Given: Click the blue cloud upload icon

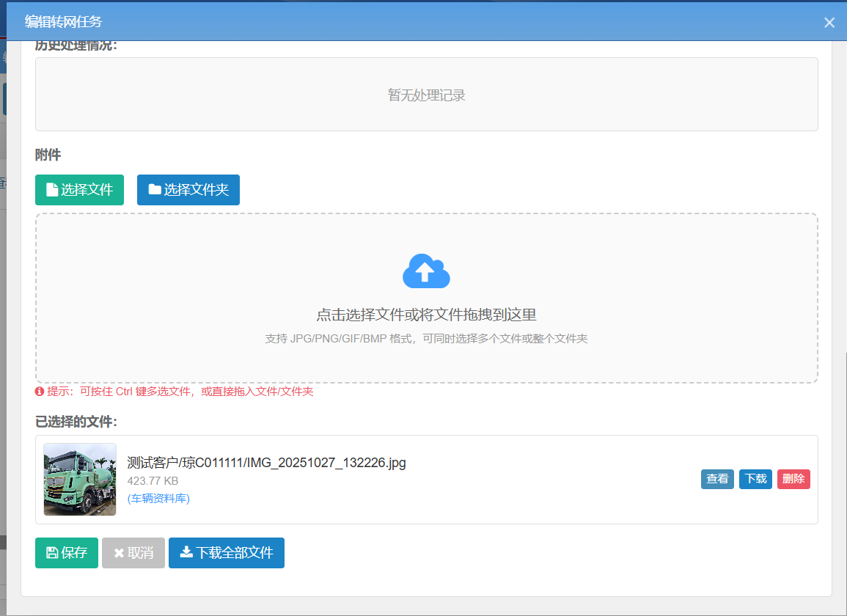Looking at the screenshot, I should point(426,271).
